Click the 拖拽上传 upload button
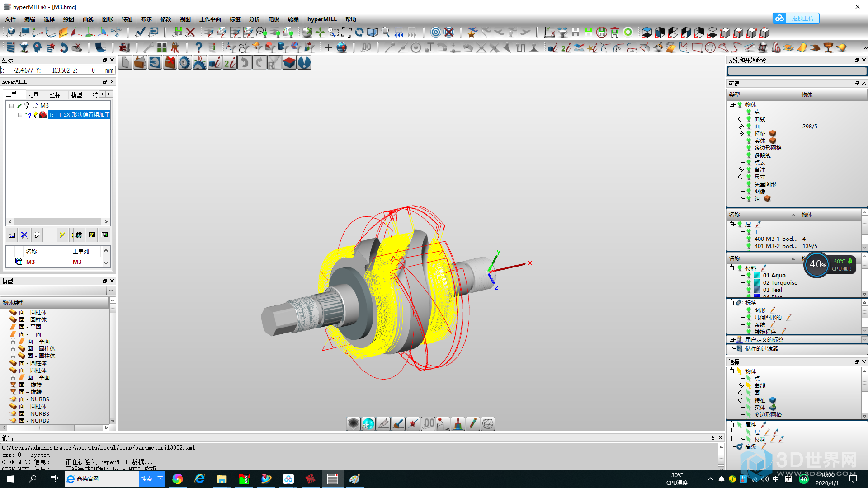Viewport: 868px width, 488px height. pyautogui.click(x=796, y=18)
